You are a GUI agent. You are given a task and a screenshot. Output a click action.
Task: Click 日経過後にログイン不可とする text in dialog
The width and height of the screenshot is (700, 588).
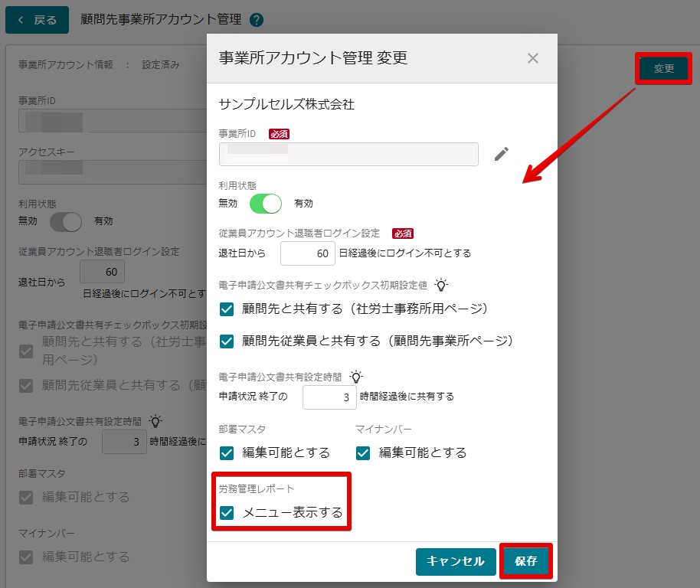pos(405,253)
